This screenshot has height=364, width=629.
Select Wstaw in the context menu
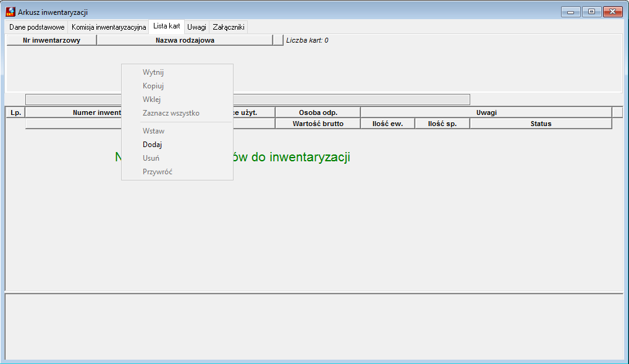coord(177,131)
